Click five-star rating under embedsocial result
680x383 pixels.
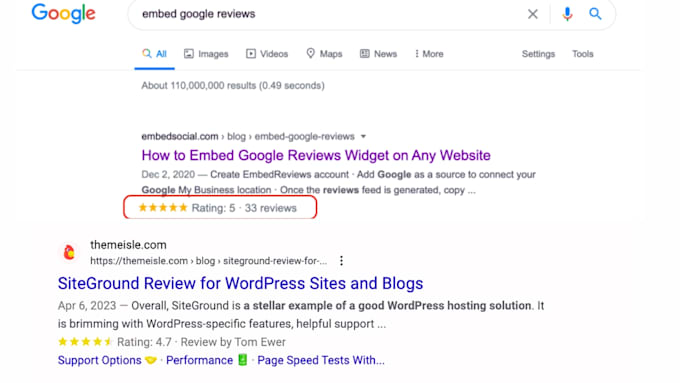163,208
